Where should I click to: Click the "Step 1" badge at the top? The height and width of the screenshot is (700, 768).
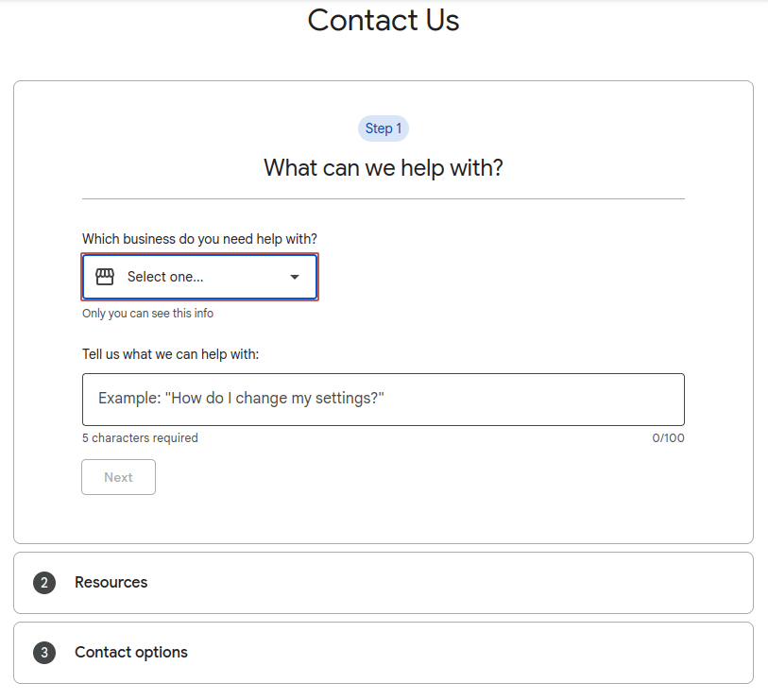coord(383,128)
